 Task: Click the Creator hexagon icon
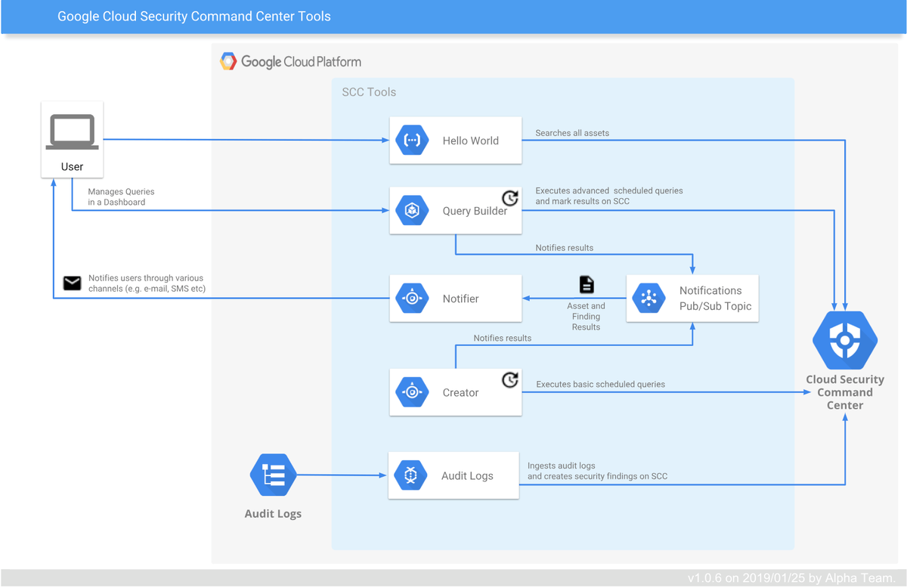coord(412,392)
